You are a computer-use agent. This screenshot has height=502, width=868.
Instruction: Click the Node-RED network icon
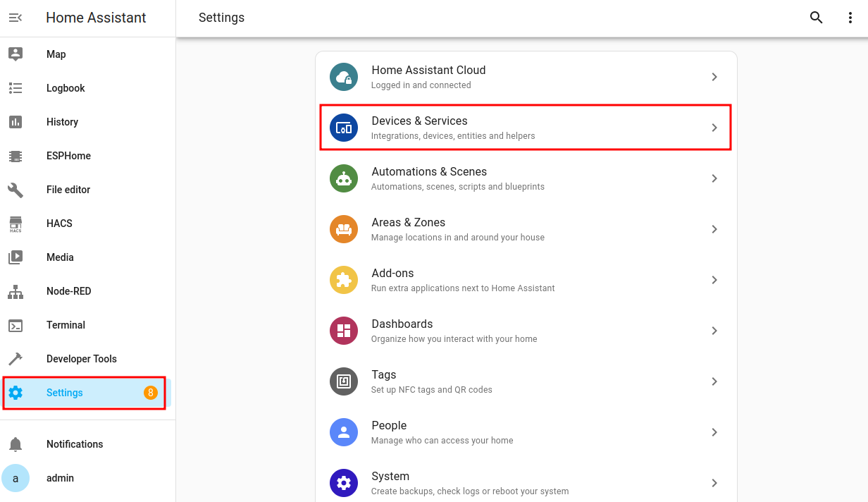pos(15,291)
